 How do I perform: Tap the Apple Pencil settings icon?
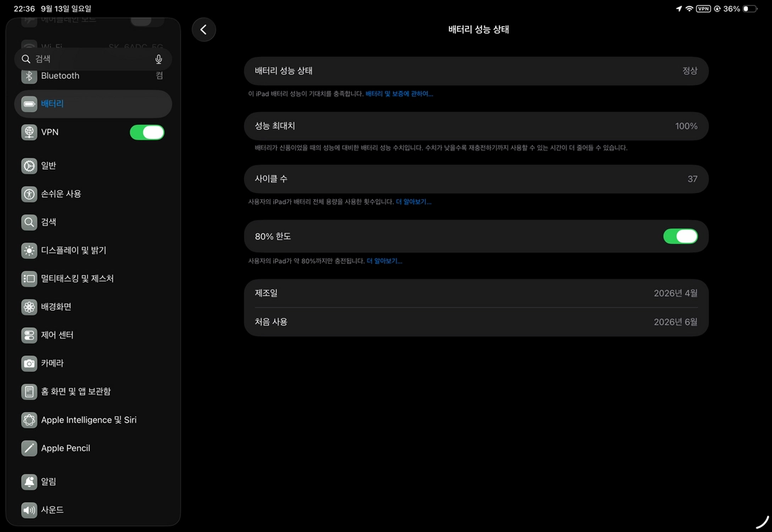pyautogui.click(x=29, y=448)
